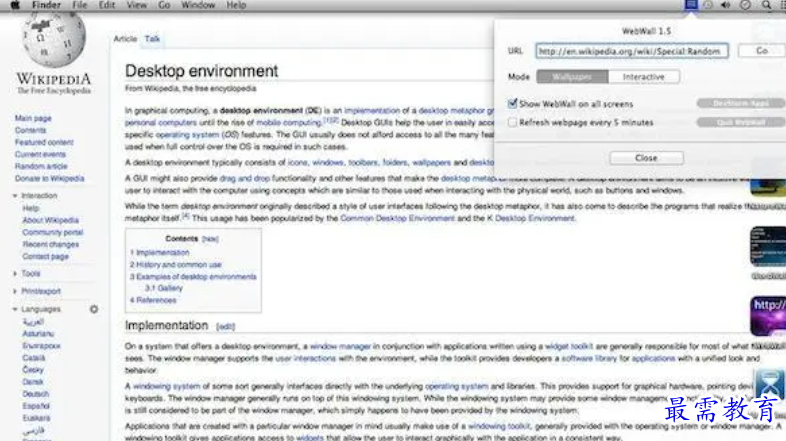
Task: Open the Languages settings gear icon
Action: click(94, 309)
